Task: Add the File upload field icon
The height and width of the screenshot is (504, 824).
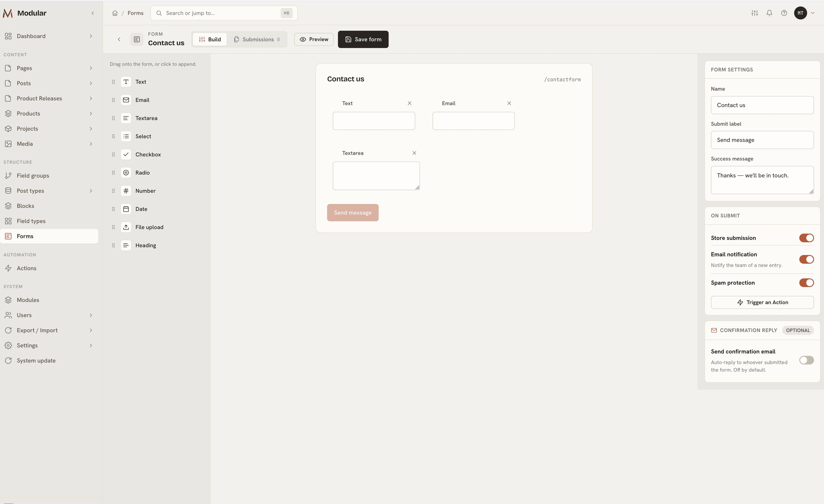Action: [x=126, y=227]
